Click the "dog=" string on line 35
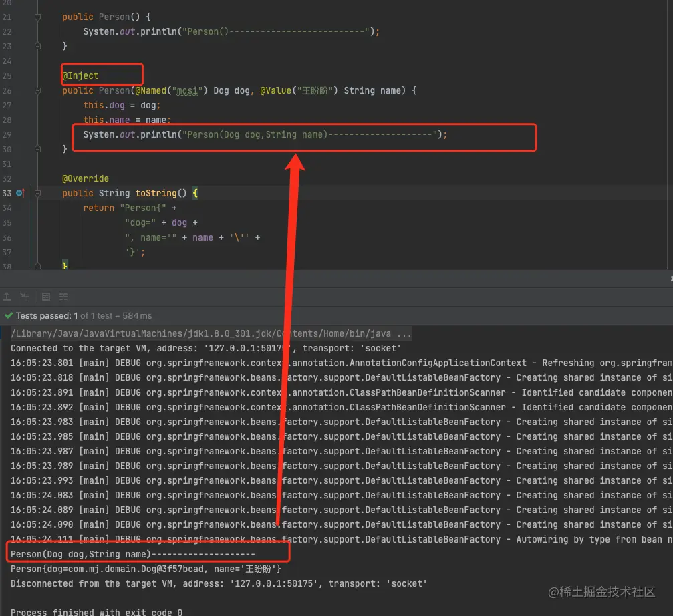The image size is (673, 616). 140,222
